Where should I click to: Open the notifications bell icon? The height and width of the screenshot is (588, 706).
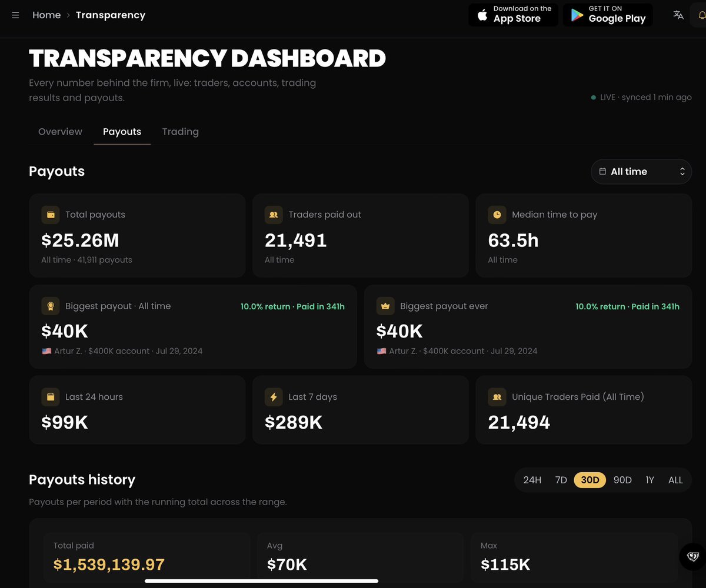pyautogui.click(x=701, y=15)
